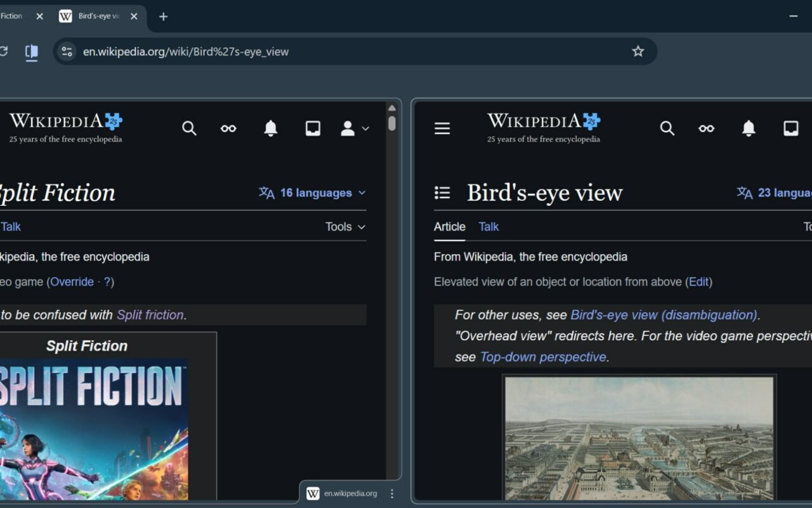Open Bird's-eye view (disambiguation) link
Image resolution: width=812 pixels, height=508 pixels.
pyautogui.click(x=664, y=315)
